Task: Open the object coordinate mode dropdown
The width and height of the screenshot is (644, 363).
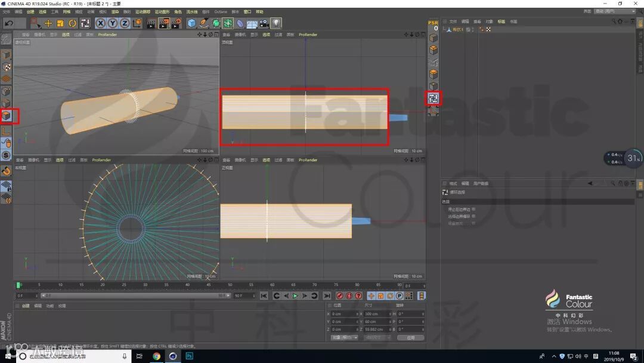Action: (x=344, y=337)
